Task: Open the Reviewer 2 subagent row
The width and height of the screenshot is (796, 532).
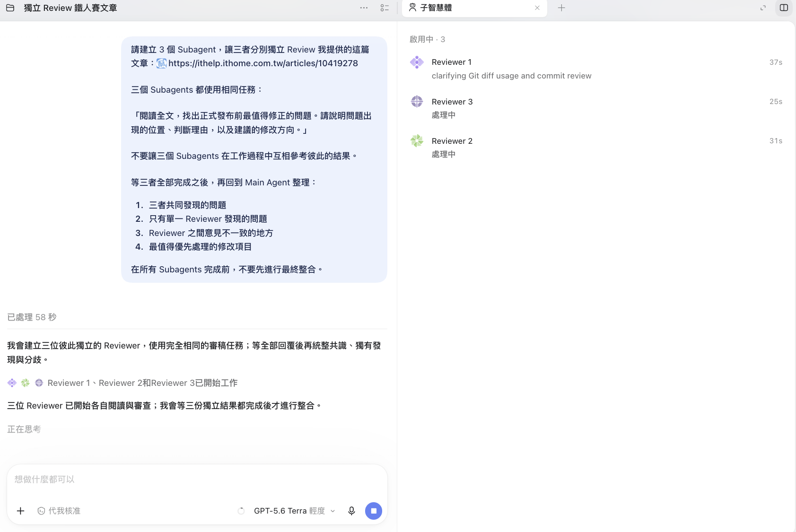Action: [596, 147]
